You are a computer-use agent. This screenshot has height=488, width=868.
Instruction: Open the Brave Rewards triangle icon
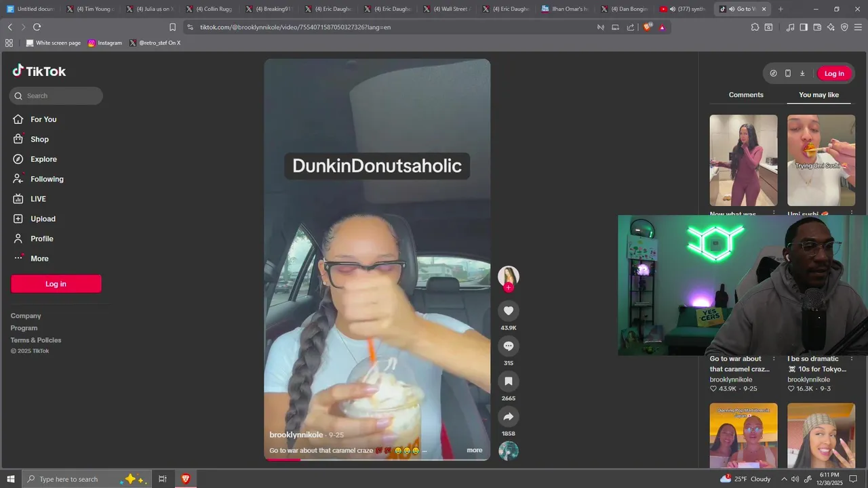coord(662,27)
